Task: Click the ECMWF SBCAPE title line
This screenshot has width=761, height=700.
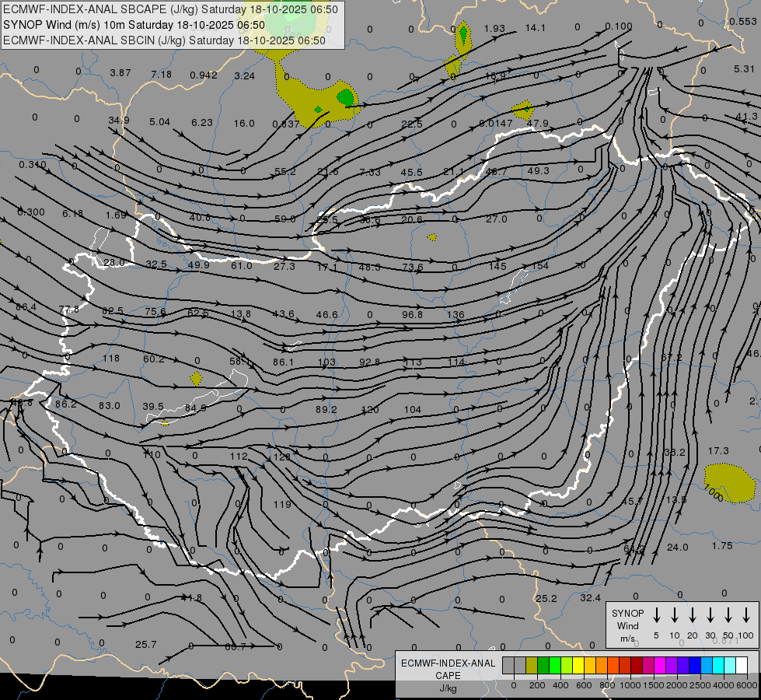Action: click(170, 9)
